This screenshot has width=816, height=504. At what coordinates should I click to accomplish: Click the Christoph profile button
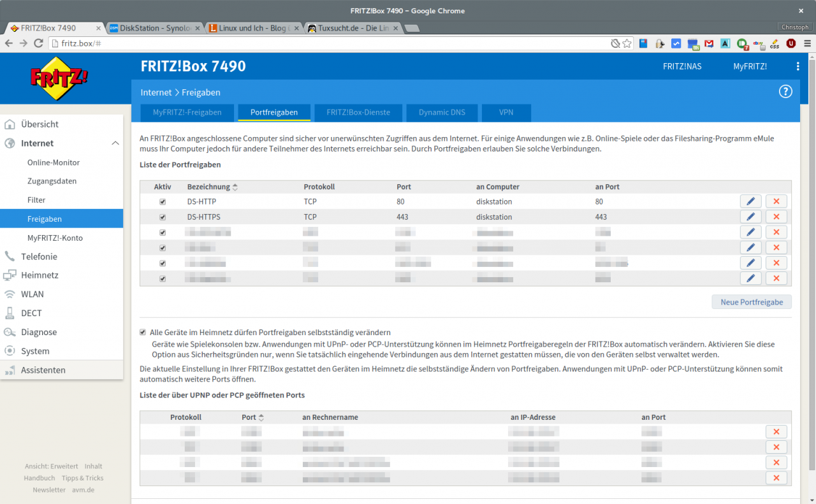pos(795,27)
